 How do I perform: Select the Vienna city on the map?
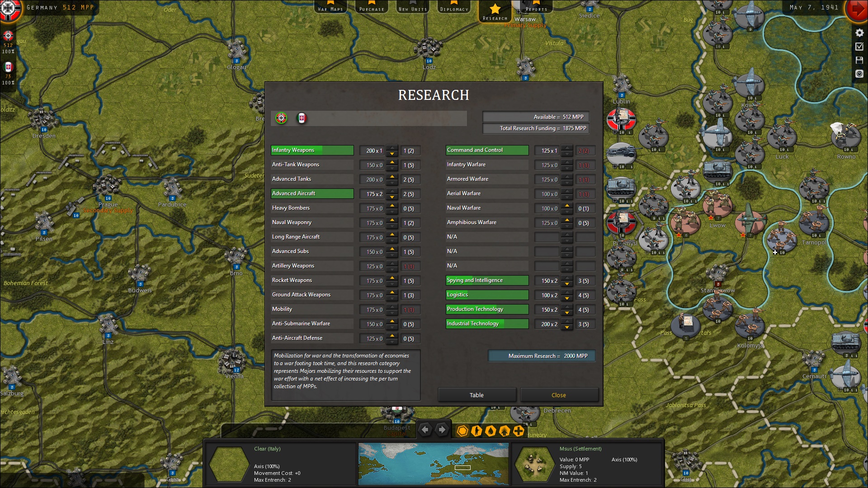point(233,362)
